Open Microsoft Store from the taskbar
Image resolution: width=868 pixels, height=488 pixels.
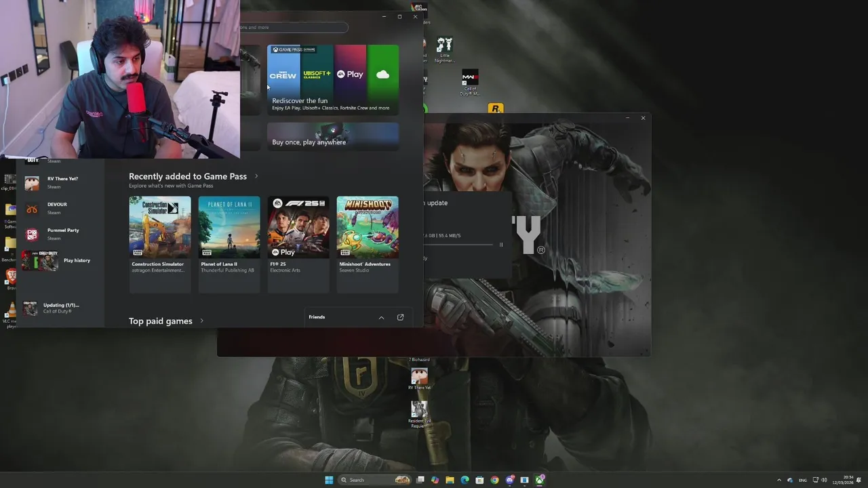pos(479,480)
